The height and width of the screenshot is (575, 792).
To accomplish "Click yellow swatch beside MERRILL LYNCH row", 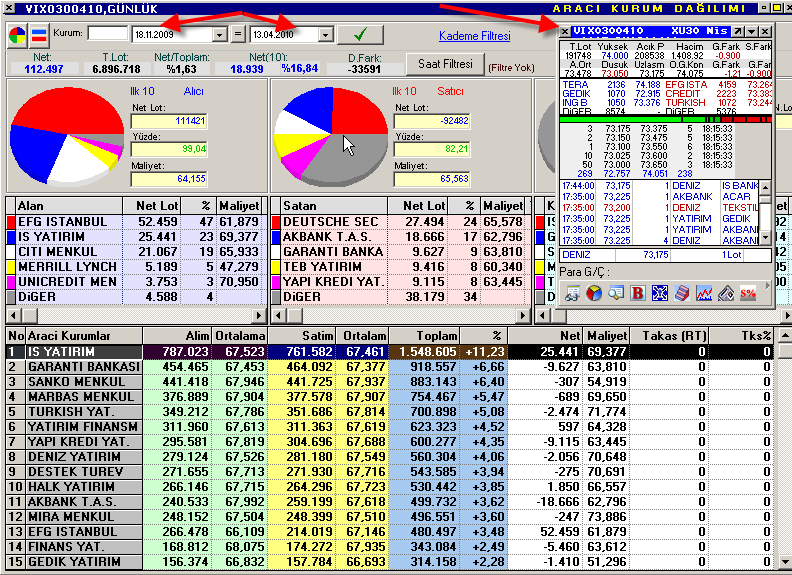I will 11,267.
